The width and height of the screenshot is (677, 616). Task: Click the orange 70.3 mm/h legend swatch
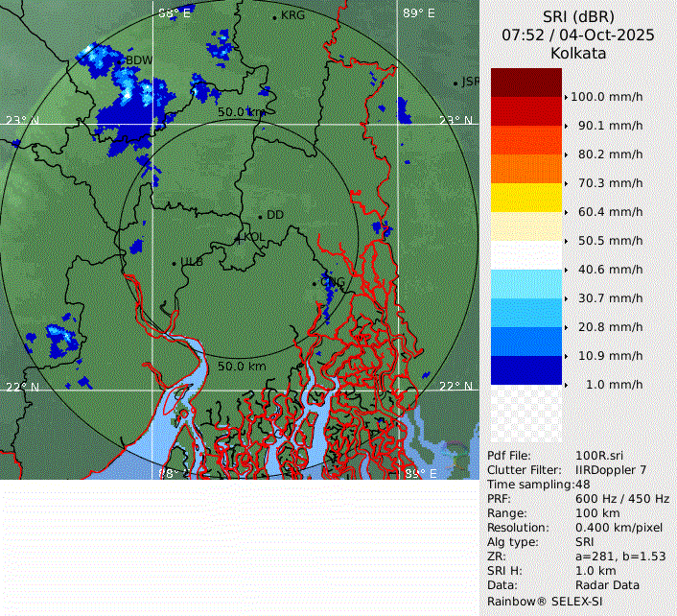coord(525,169)
